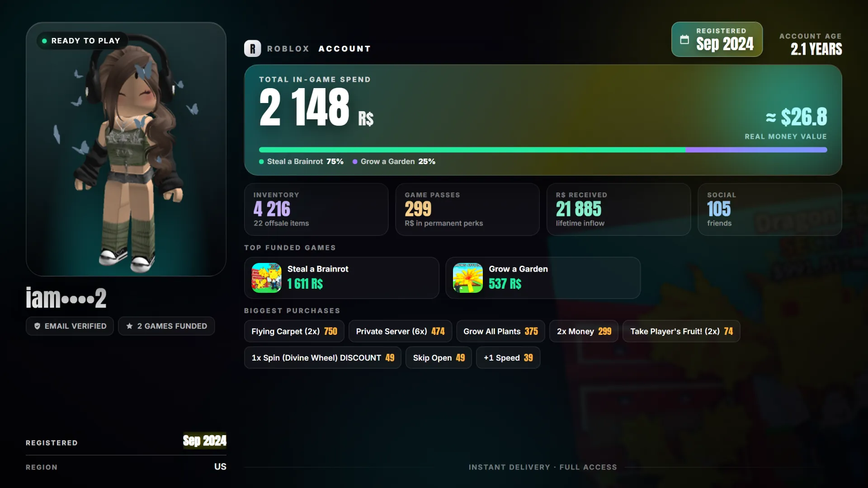
Task: Click the green Steal a Brainrot legend dot
Action: (x=261, y=162)
